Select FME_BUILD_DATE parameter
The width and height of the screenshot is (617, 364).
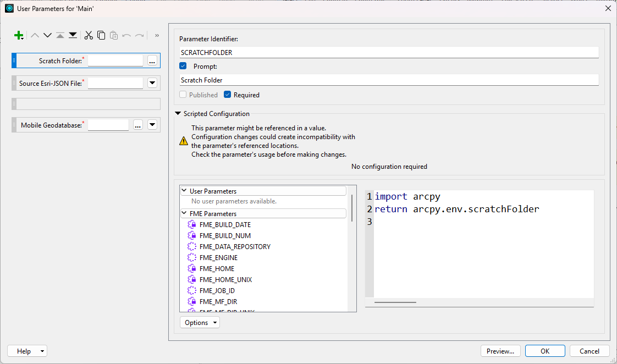tap(225, 225)
